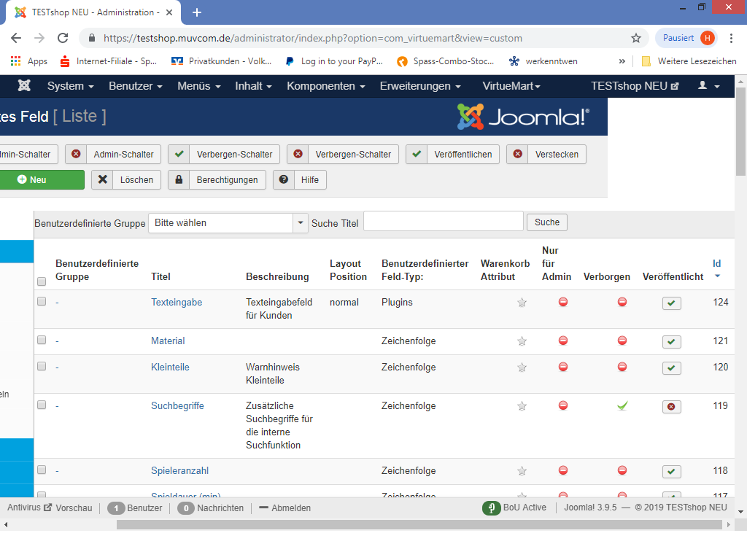Bookmark this page with the star icon
Screen dimensions: 747x560
coord(636,38)
